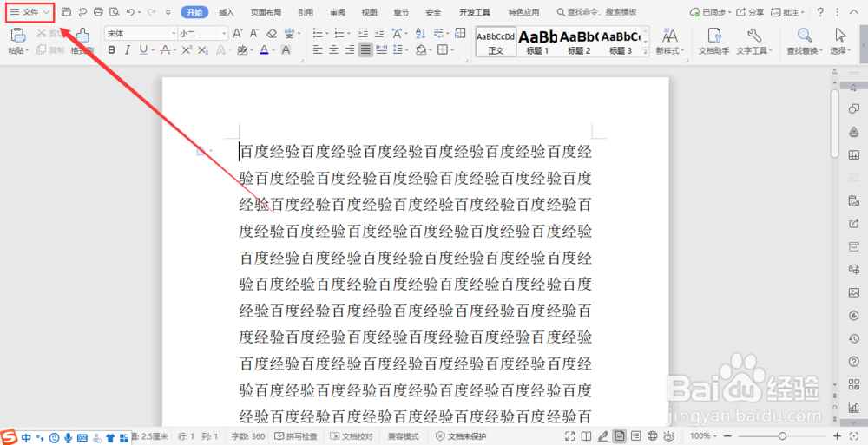Apply the 标题 2 heading style
The width and height of the screenshot is (868, 445).
pos(579,42)
